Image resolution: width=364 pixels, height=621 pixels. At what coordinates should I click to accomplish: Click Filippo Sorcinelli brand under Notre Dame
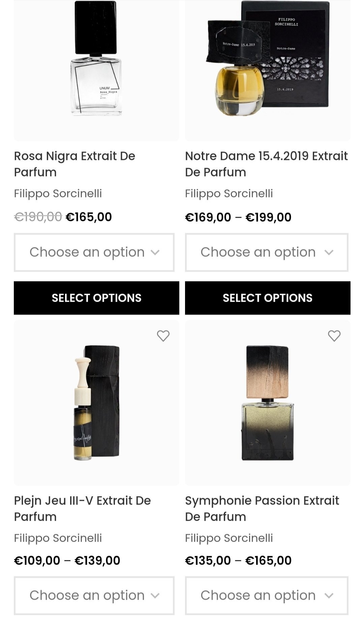229,194
